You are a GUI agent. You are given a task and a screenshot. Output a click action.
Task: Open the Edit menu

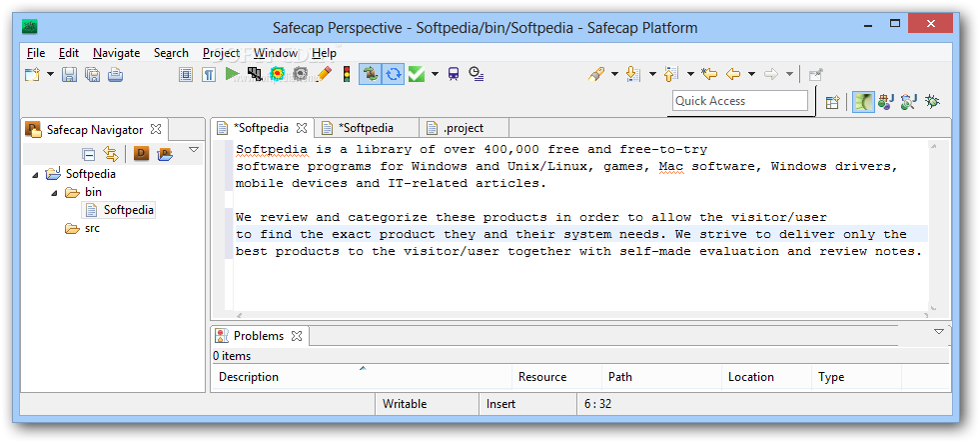(x=69, y=53)
